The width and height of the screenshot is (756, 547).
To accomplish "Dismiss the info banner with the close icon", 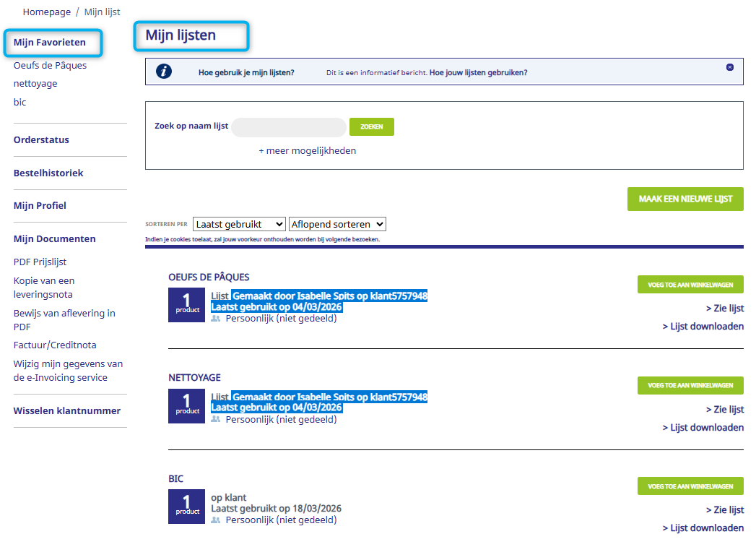I will pyautogui.click(x=730, y=67).
